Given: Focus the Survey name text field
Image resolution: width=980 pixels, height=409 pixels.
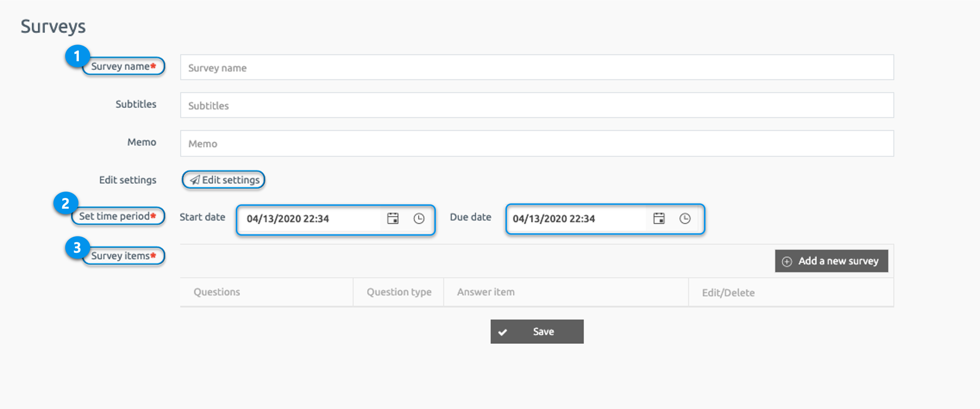Looking at the screenshot, I should 537,68.
